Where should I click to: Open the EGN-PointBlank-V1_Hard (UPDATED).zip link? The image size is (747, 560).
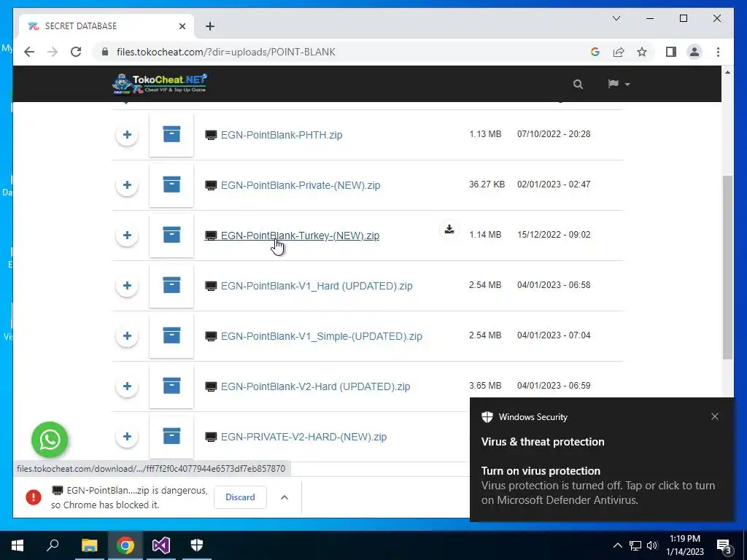point(317,286)
